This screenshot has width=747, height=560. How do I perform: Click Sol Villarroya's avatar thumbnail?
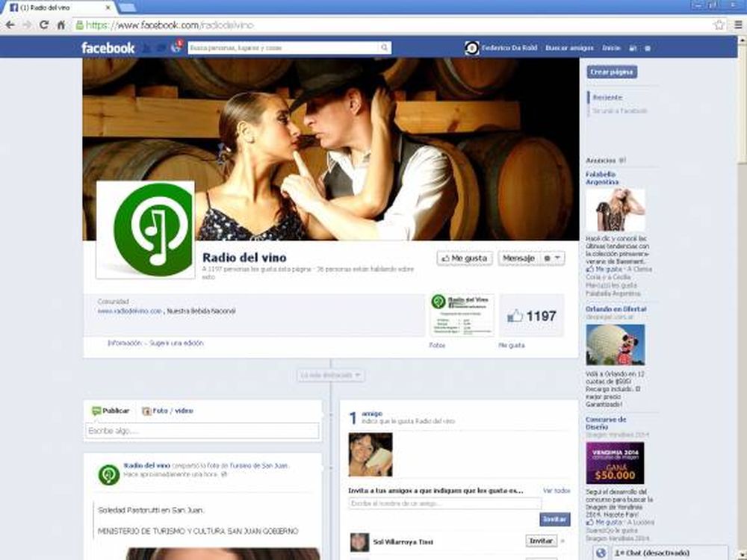click(360, 542)
